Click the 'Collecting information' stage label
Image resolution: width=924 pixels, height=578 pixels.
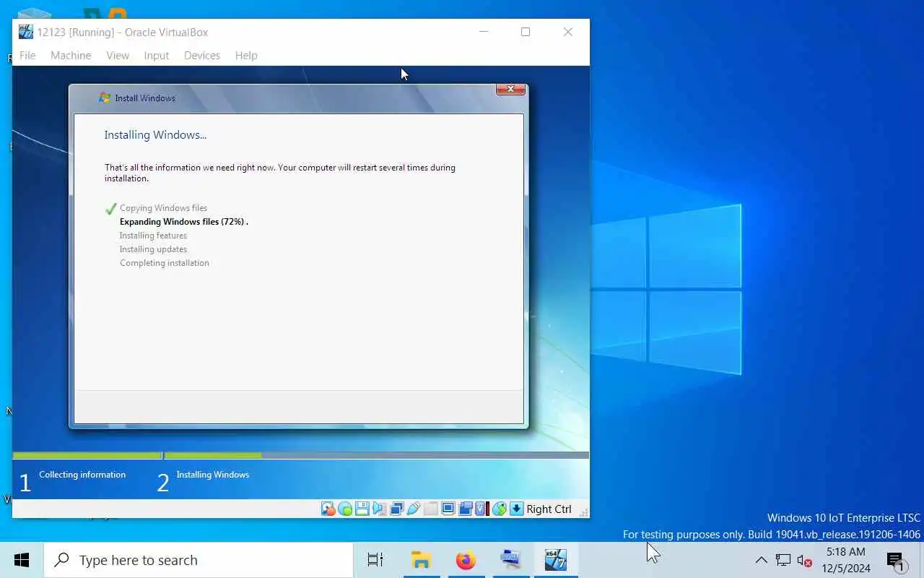[82, 475]
